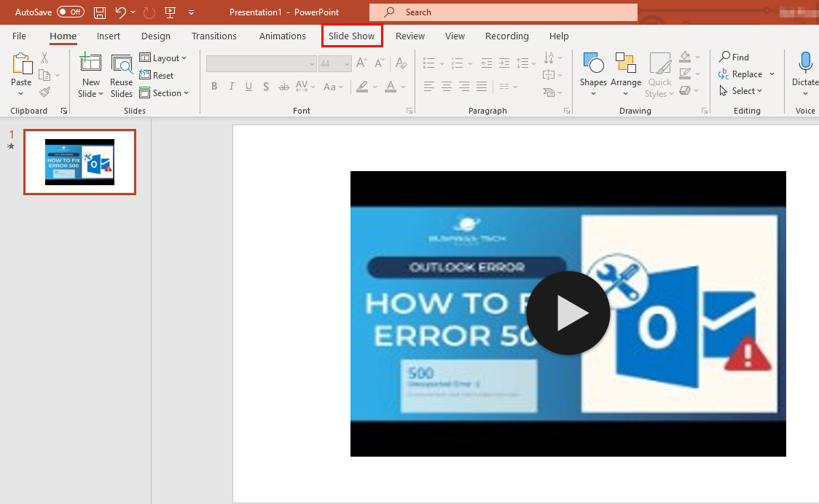Expand the Paste options arrow
The width and height of the screenshot is (819, 504).
(21, 94)
